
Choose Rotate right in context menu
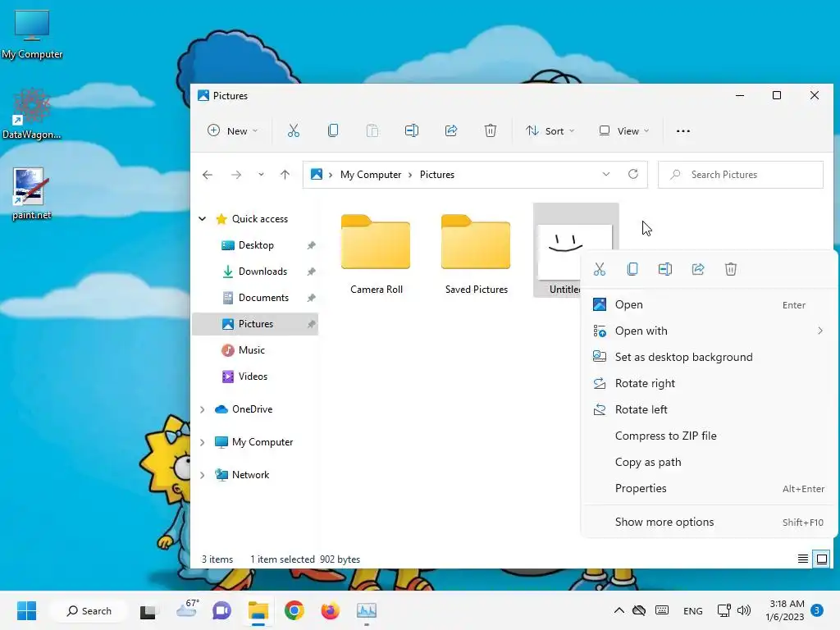pyautogui.click(x=709, y=383)
